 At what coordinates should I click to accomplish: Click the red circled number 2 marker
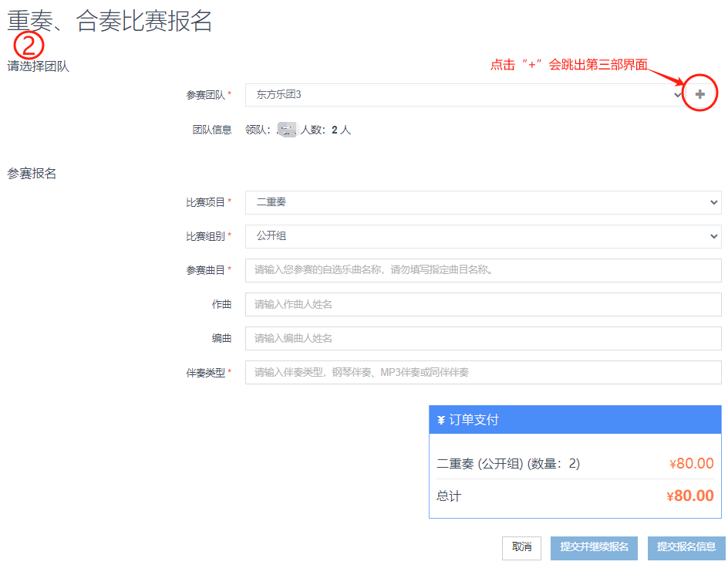coord(29,46)
